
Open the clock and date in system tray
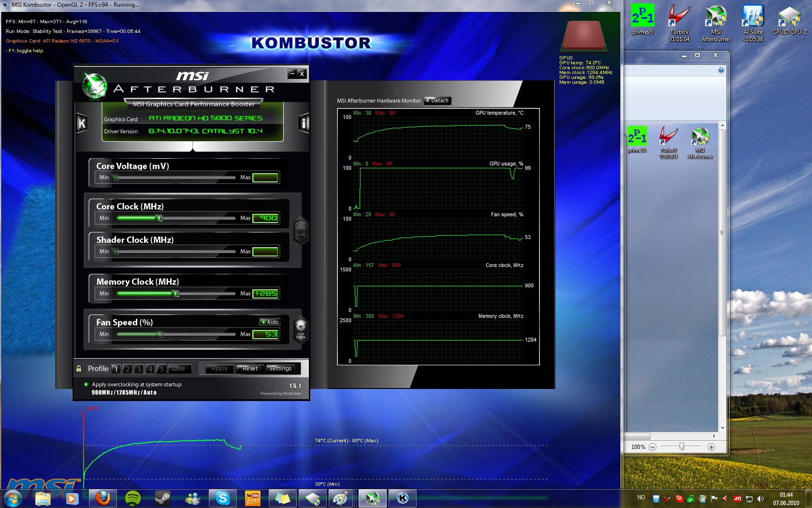pyautogui.click(x=786, y=499)
